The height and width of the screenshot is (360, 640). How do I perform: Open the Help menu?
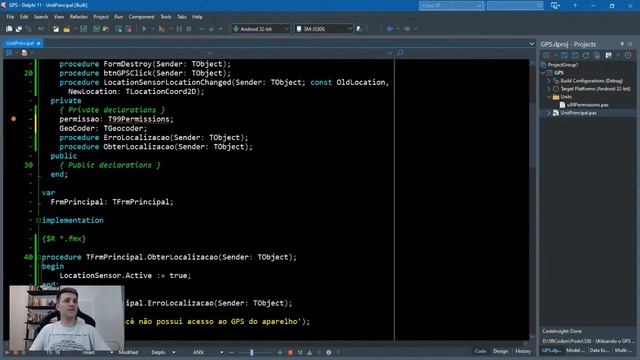tap(197, 17)
